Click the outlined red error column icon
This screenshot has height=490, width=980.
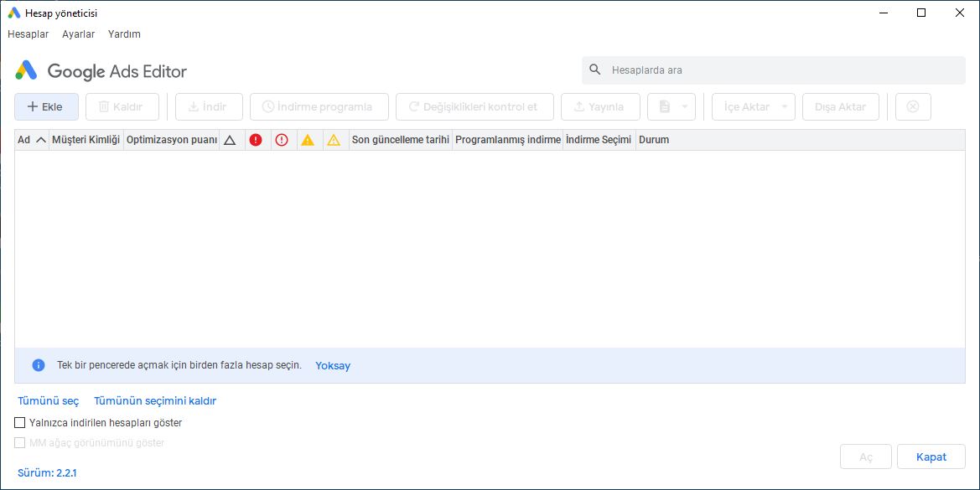point(282,140)
